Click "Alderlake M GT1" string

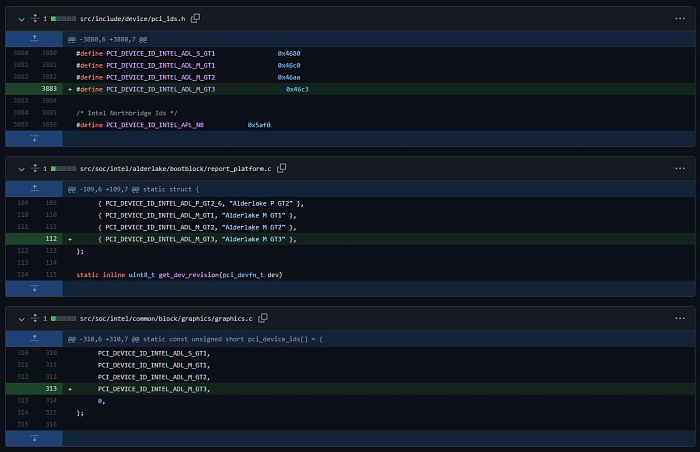253,216
